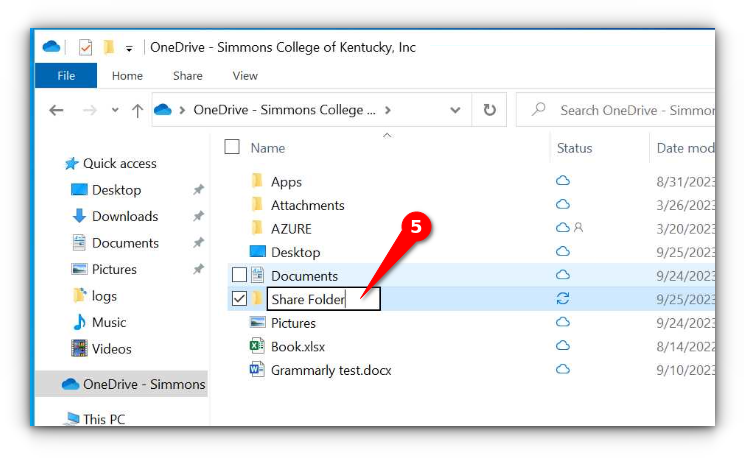Click the Properties checkmark quick access icon
Screen dimensions: 745x458
click(86, 48)
